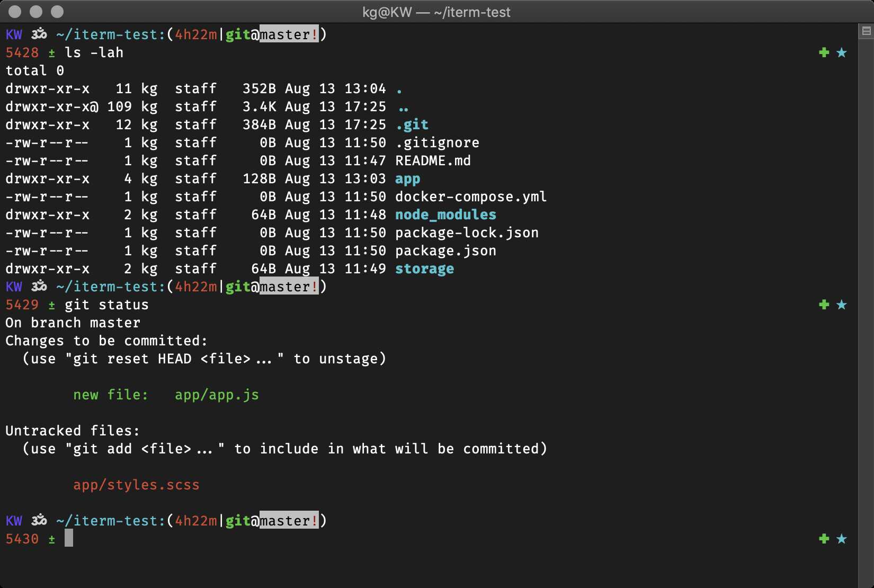Click the 13:04 timestamp
The width and height of the screenshot is (874, 588).
[365, 88]
